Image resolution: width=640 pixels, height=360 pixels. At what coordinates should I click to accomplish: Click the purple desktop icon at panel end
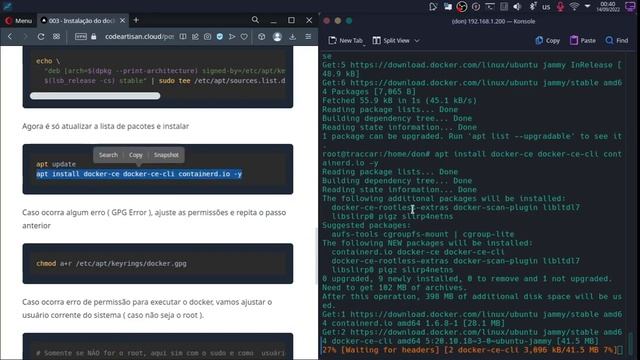631,7
